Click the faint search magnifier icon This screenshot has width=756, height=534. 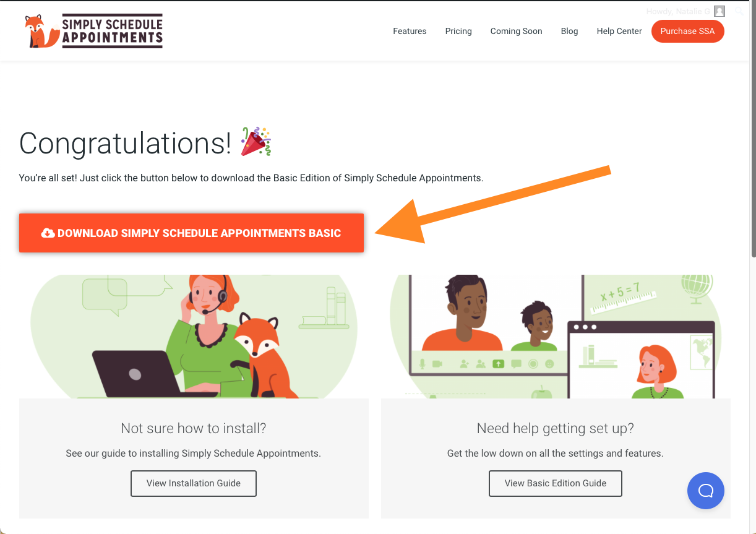739,11
